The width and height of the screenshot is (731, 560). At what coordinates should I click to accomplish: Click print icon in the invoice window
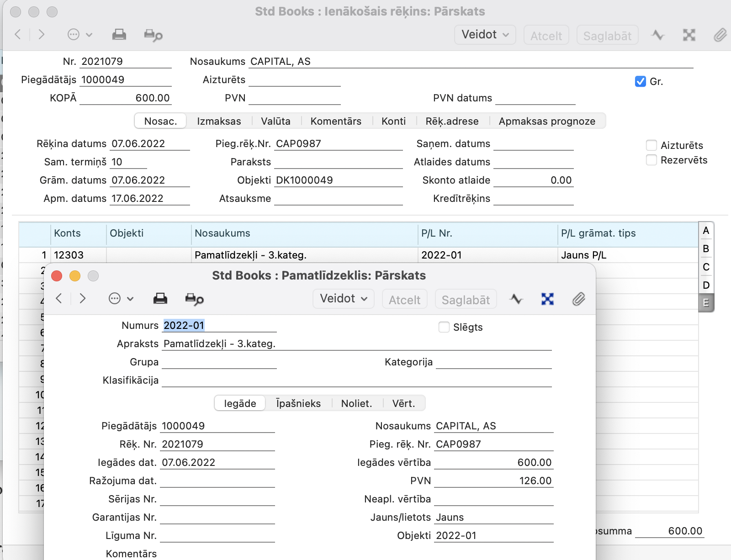[119, 35]
